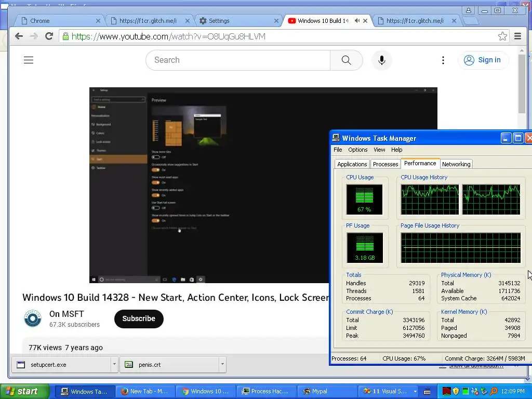
Task: Click the YouTube Sign in button
Action: pyautogui.click(x=483, y=60)
